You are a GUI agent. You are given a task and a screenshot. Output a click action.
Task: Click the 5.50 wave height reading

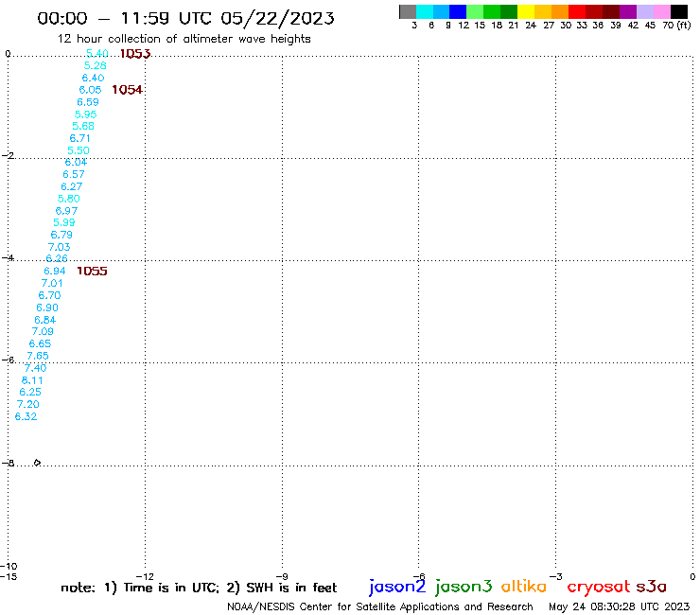click(x=79, y=150)
